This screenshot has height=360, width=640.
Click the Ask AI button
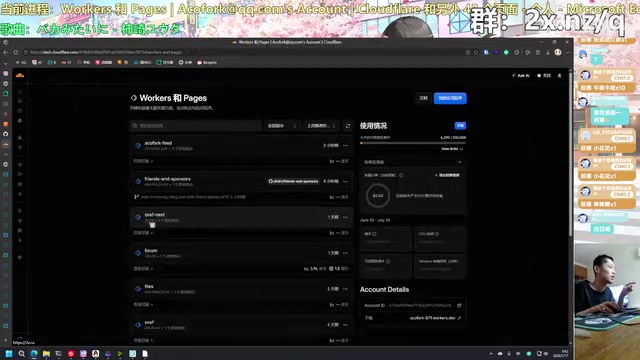(x=521, y=76)
